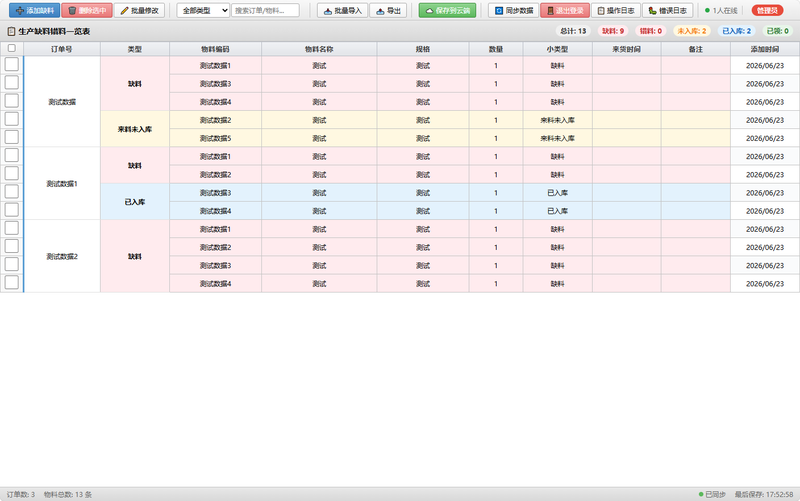This screenshot has width=800, height=501.
Task: Click 订单数: 3 in status bar
Action: click(21, 494)
